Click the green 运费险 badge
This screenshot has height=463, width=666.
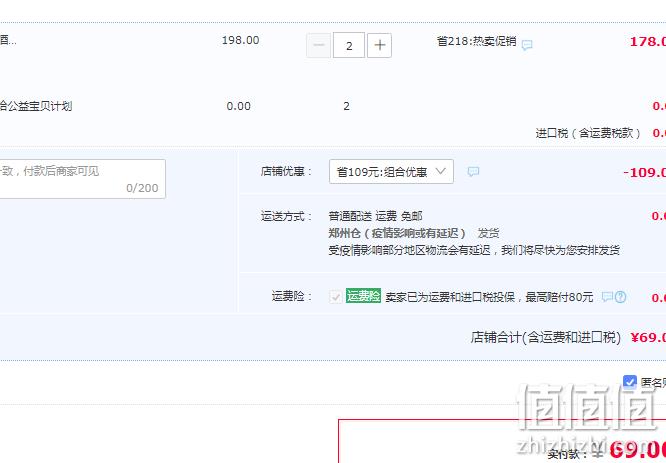point(363,296)
